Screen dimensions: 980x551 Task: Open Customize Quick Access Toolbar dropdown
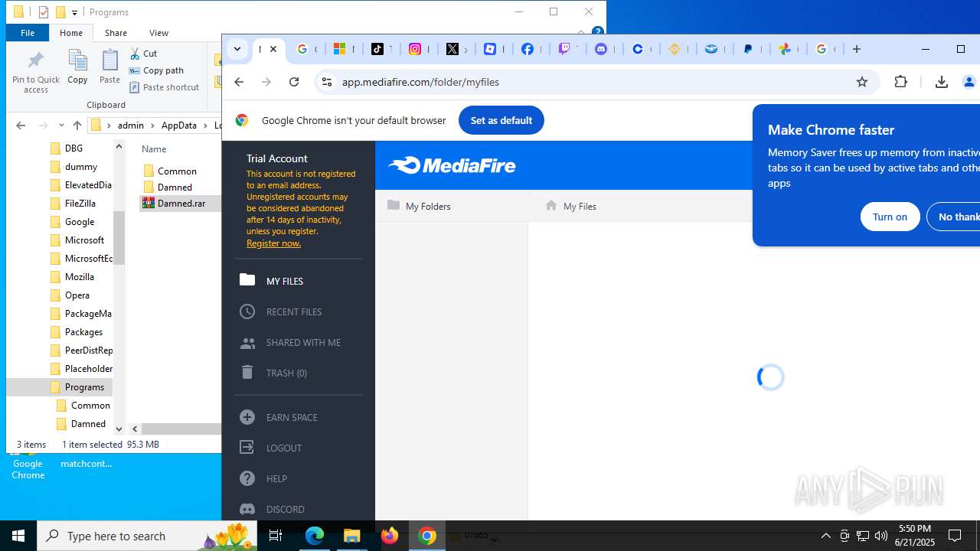pyautogui.click(x=74, y=12)
